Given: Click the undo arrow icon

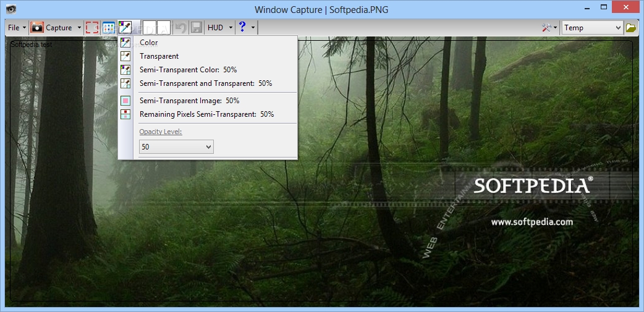Looking at the screenshot, I should click(x=180, y=28).
